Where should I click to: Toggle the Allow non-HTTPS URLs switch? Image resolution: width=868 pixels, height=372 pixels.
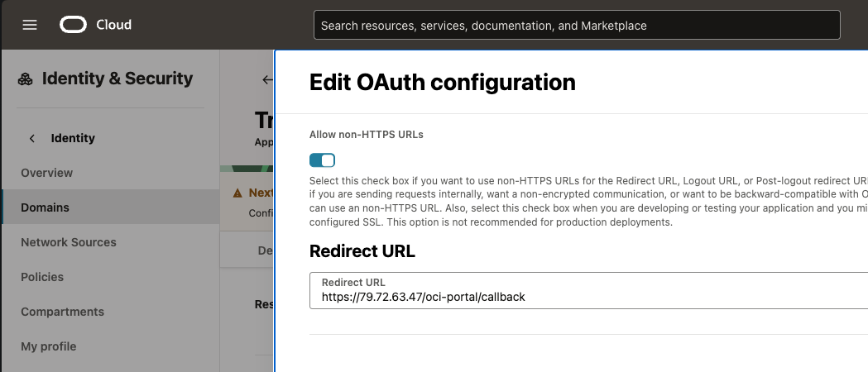pos(322,160)
